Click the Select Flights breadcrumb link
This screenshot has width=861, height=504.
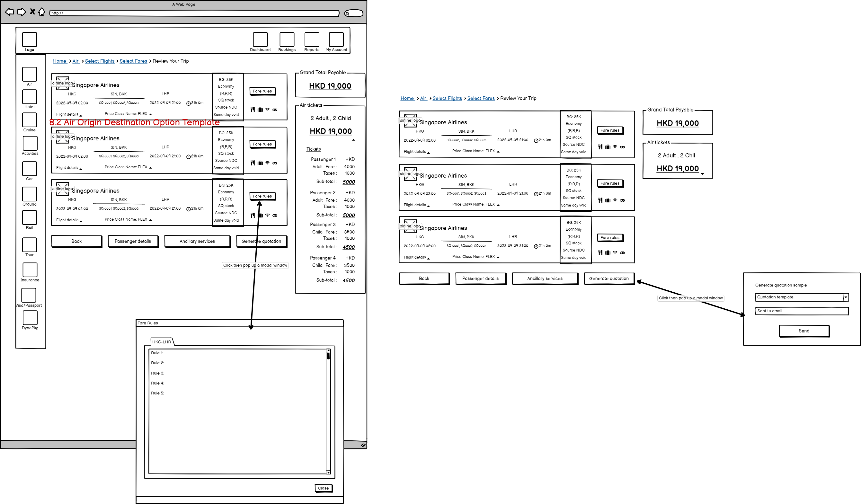[99, 61]
